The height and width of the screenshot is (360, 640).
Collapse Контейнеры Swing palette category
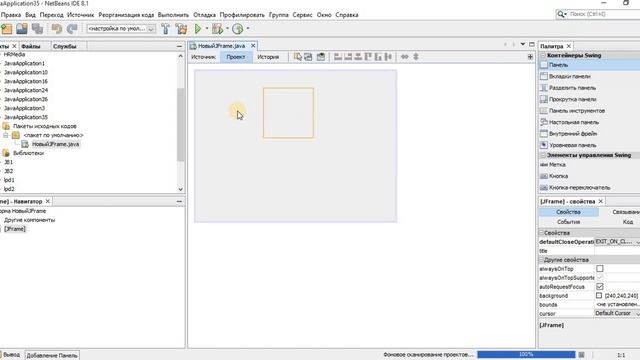click(x=543, y=55)
